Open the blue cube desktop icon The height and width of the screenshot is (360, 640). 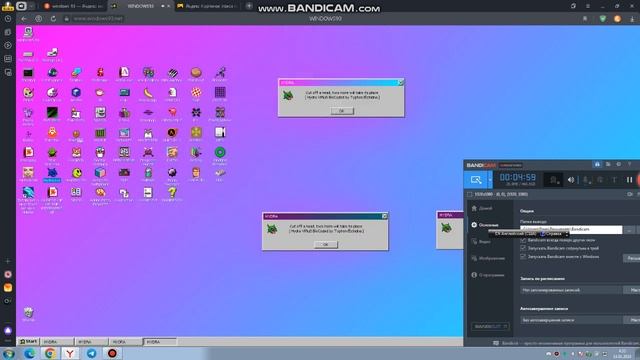click(x=76, y=92)
